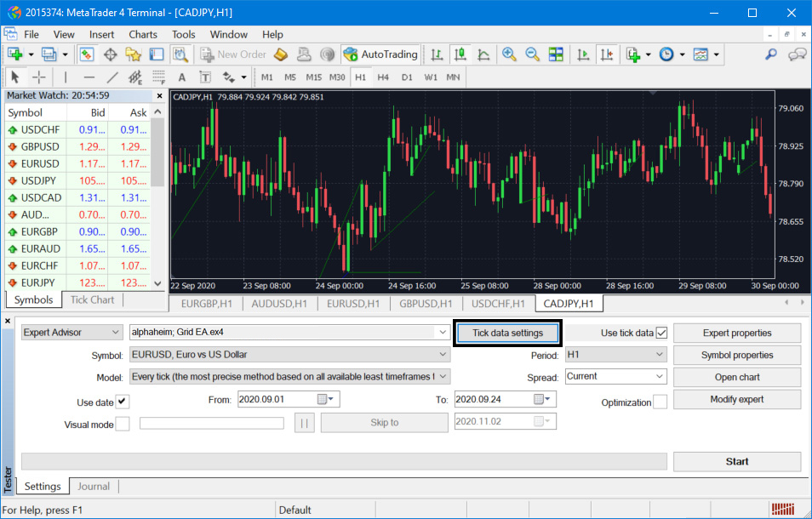
Task: Uncheck the Use date checkbox
Action: (x=123, y=402)
